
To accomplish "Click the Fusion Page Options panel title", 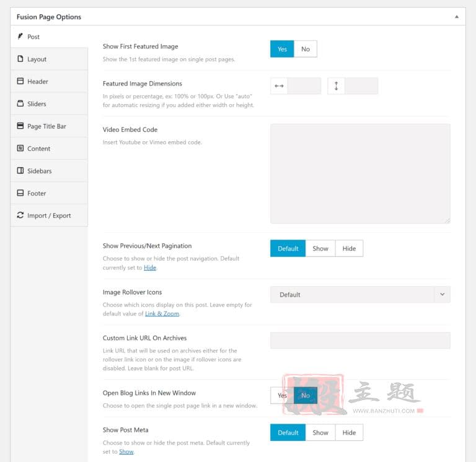I will tap(49, 17).
